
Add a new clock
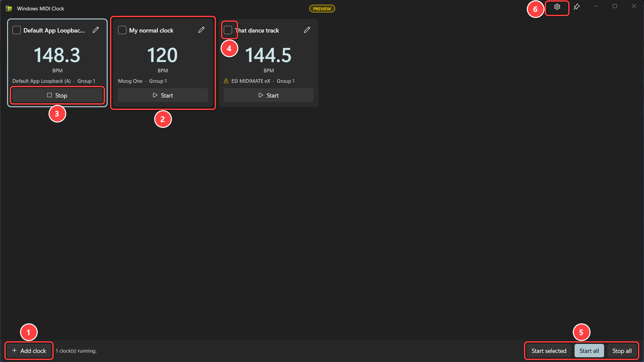pos(29,351)
